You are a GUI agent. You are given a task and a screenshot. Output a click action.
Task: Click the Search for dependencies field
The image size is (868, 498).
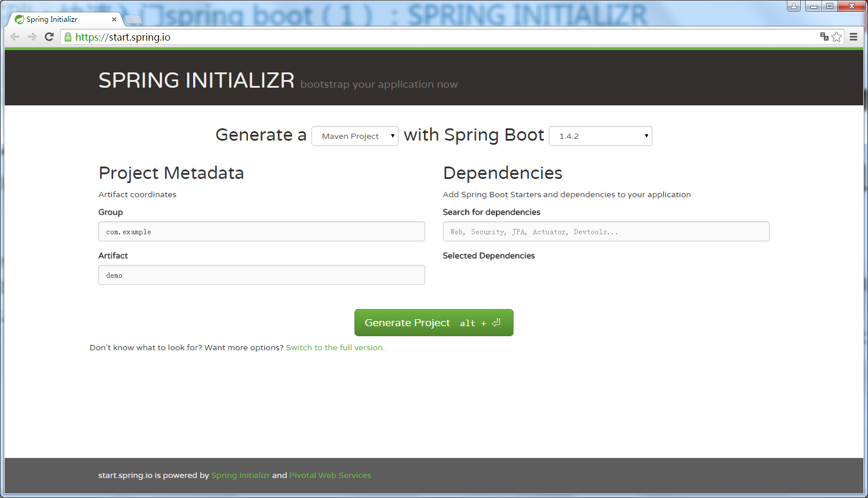tap(606, 231)
